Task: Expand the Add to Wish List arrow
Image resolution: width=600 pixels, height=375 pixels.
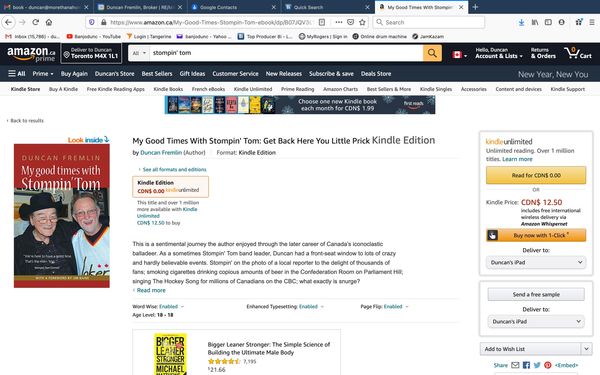Action: [x=586, y=349]
